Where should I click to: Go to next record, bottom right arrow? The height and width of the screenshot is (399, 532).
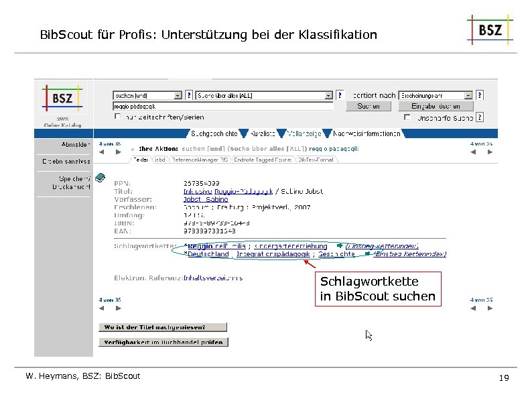click(x=490, y=308)
